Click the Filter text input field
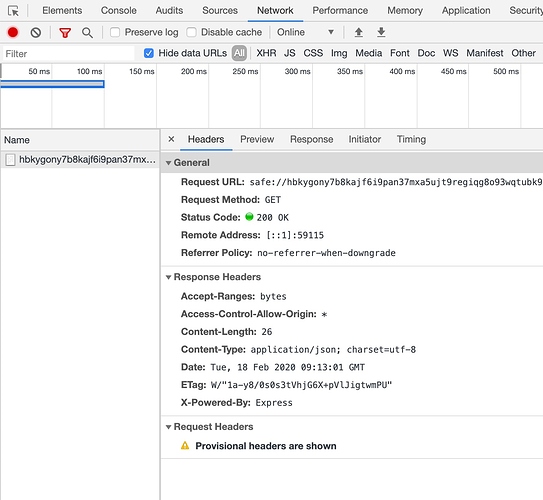This screenshot has height=500, width=543. point(69,54)
